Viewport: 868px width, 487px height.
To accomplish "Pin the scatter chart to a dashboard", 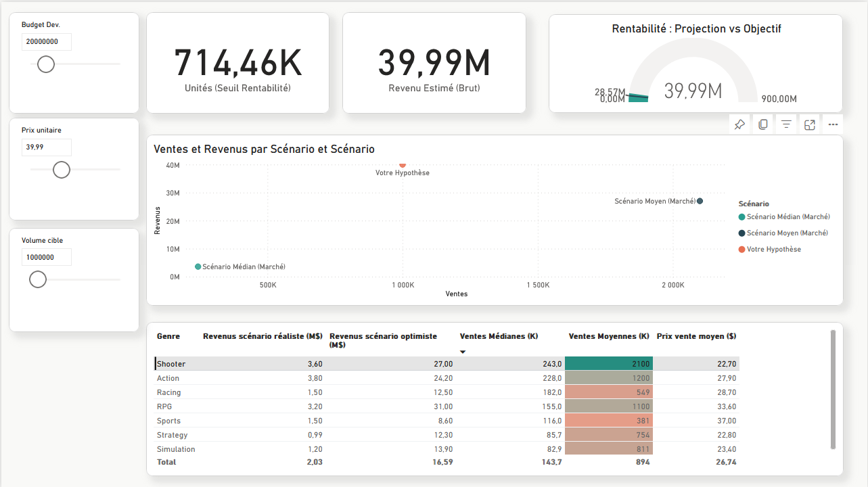I will [739, 124].
